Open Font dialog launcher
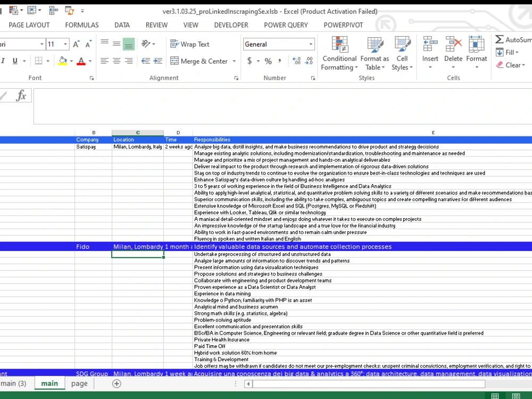The width and height of the screenshot is (532, 399). [x=92, y=78]
